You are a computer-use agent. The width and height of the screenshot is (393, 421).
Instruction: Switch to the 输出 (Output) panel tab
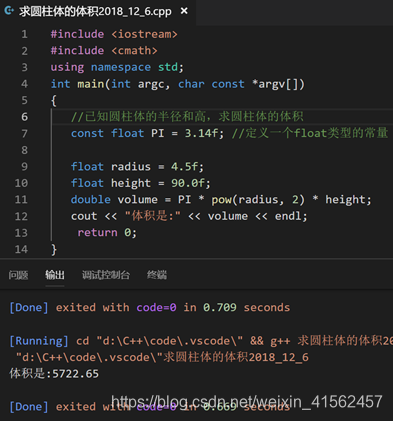[55, 275]
